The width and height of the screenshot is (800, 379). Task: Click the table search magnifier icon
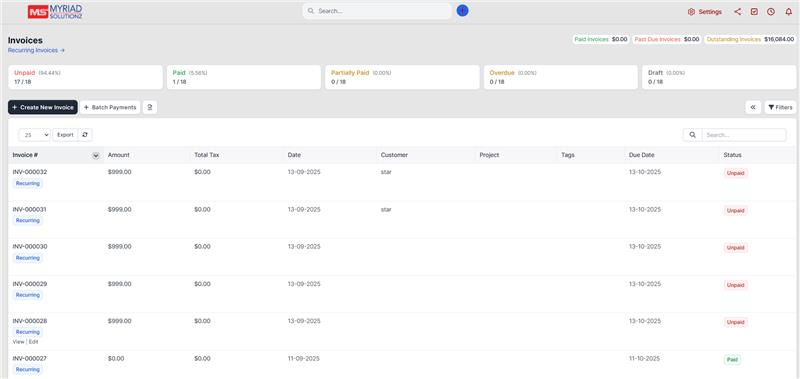pos(692,135)
